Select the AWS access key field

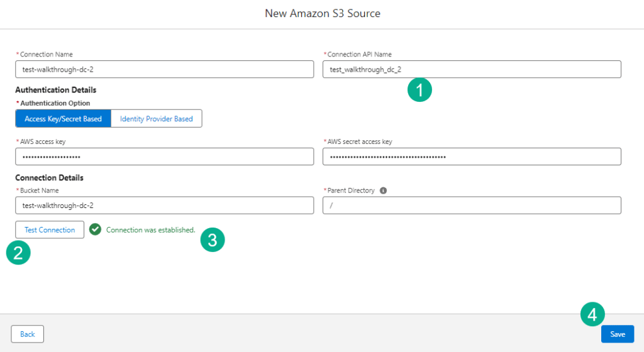[164, 157]
